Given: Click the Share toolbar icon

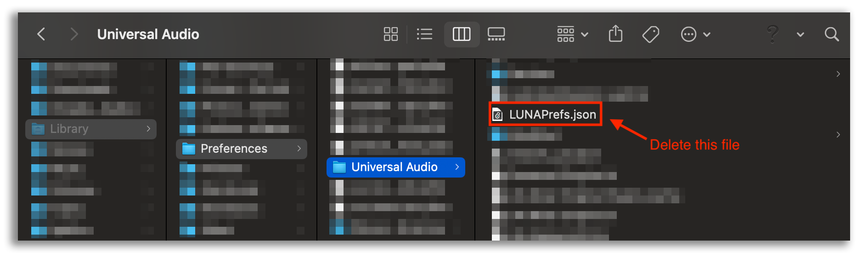Looking at the screenshot, I should coord(615,34).
